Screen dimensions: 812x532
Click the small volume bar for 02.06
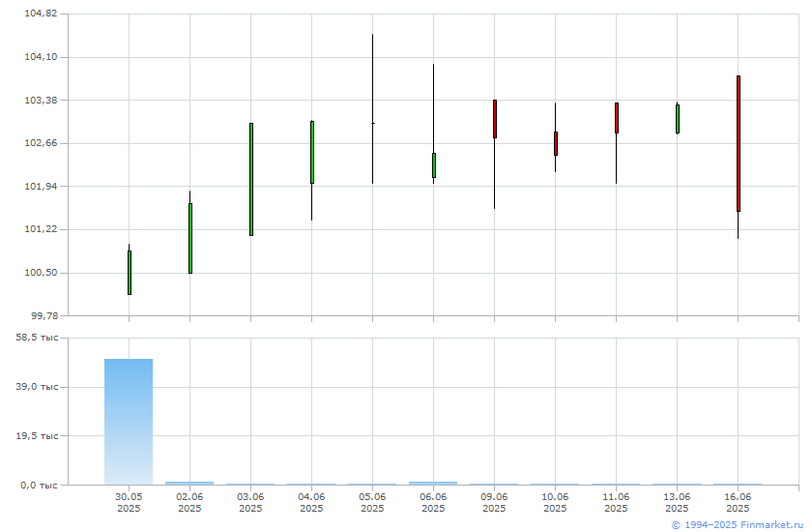point(189,484)
